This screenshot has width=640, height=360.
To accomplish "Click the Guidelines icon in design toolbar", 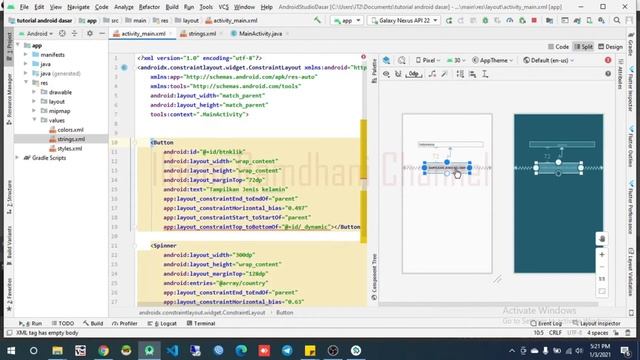I will coord(485,74).
